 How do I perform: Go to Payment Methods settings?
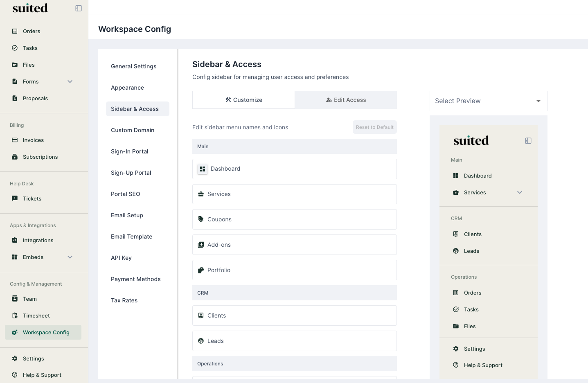pyautogui.click(x=135, y=279)
